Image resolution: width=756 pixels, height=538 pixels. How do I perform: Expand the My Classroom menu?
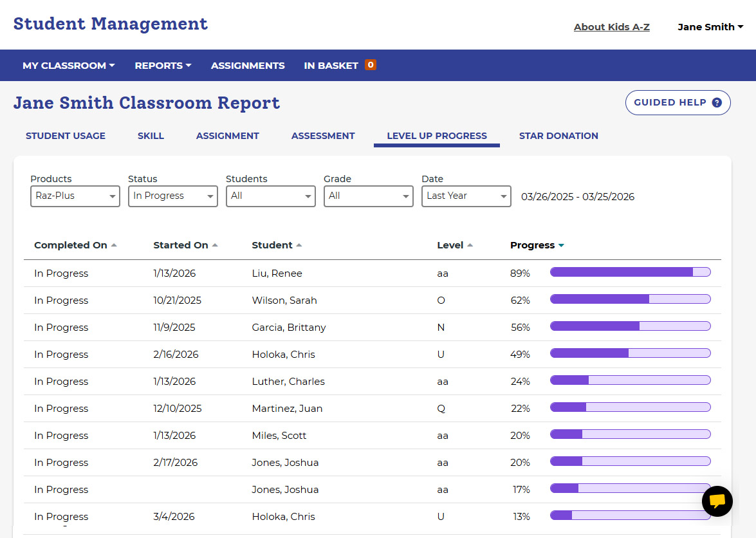[68, 66]
